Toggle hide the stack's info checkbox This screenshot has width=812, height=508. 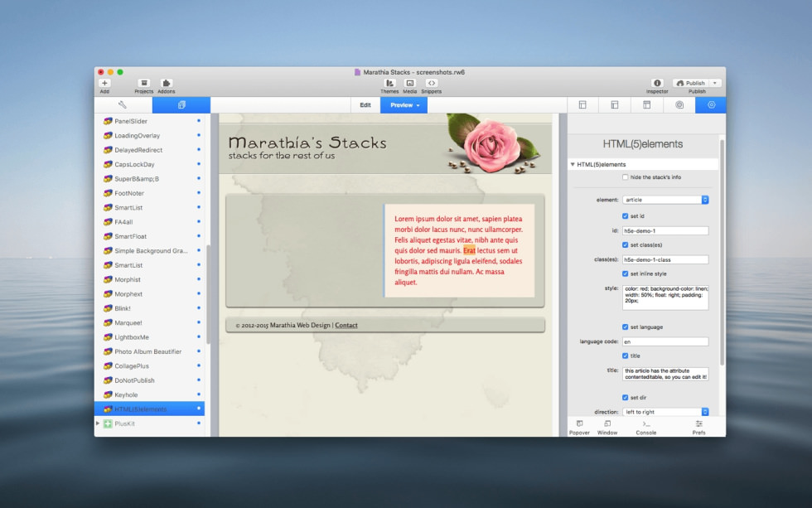point(625,177)
